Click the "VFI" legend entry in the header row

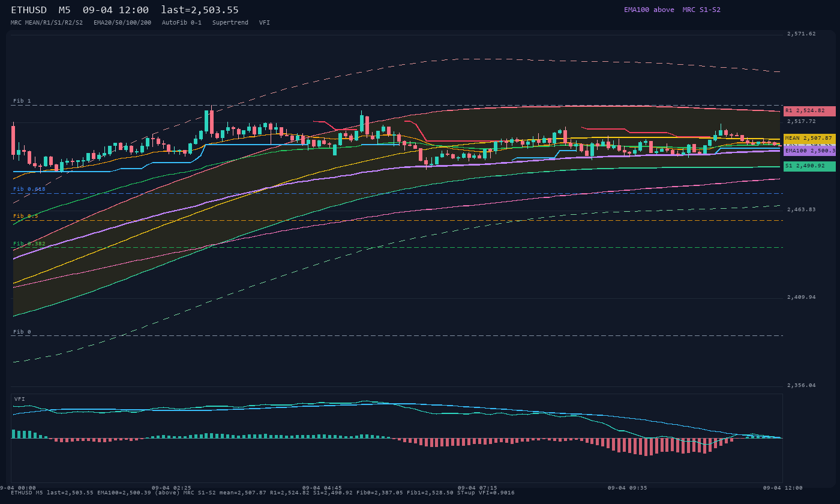(x=265, y=22)
